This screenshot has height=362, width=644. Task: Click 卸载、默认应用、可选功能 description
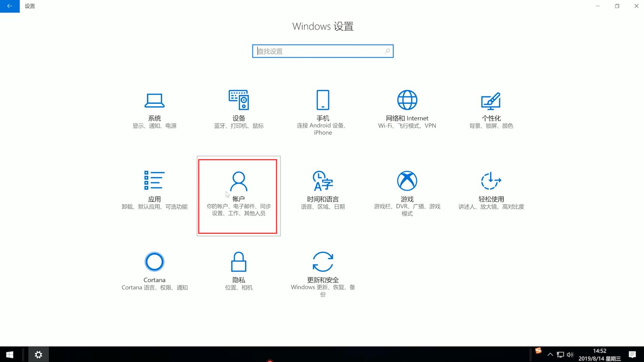tap(154, 207)
